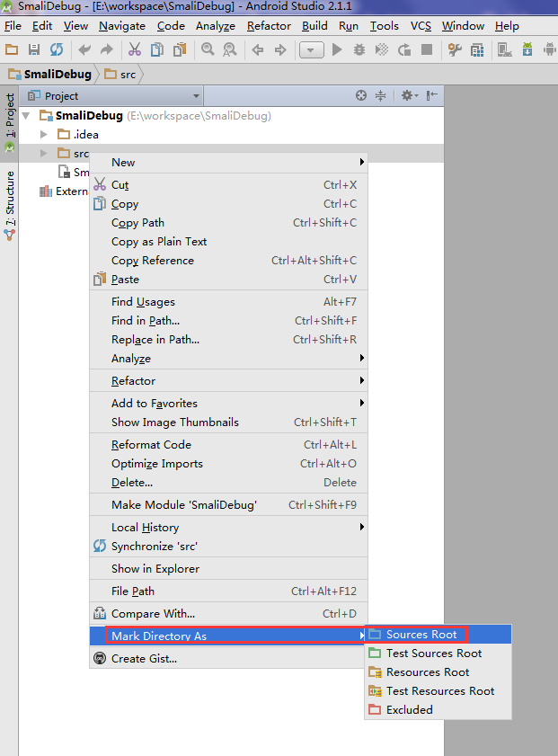Open the Tools menu

tap(384, 25)
